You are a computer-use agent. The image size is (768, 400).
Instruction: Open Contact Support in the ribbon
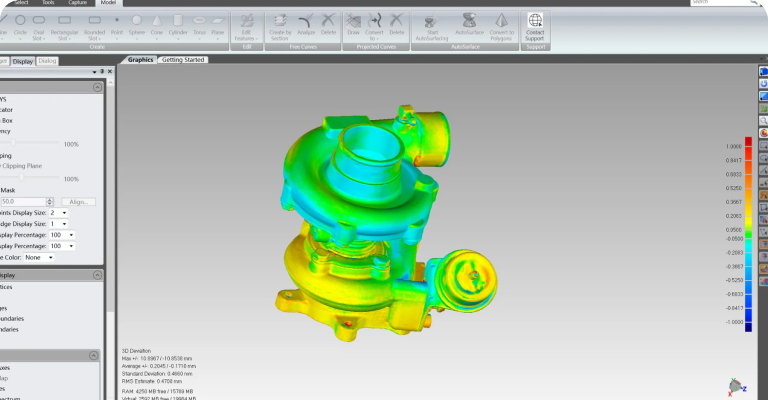click(535, 24)
